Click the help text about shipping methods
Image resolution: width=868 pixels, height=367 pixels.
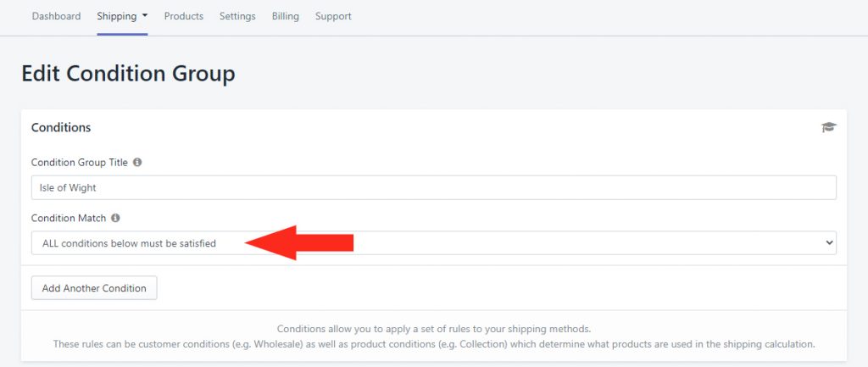[x=433, y=329]
